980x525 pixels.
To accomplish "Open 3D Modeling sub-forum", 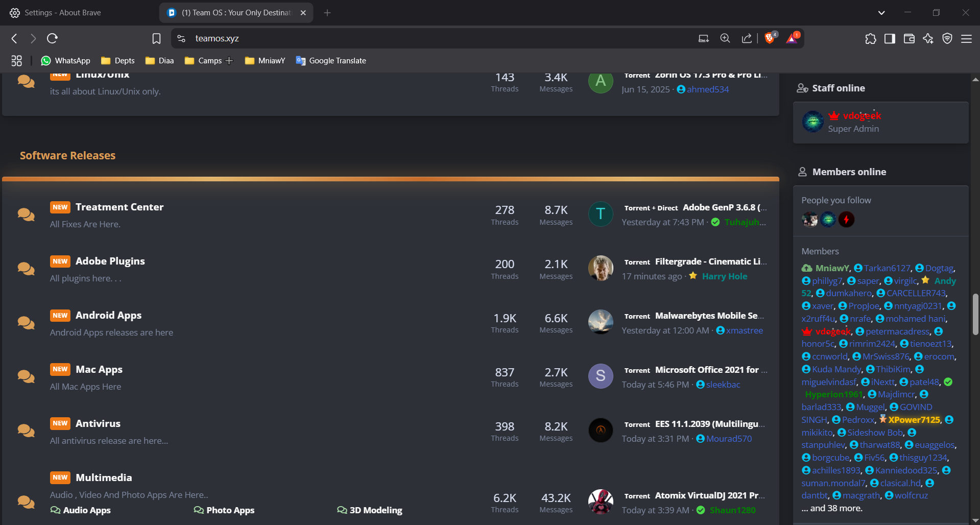I will coord(369,510).
